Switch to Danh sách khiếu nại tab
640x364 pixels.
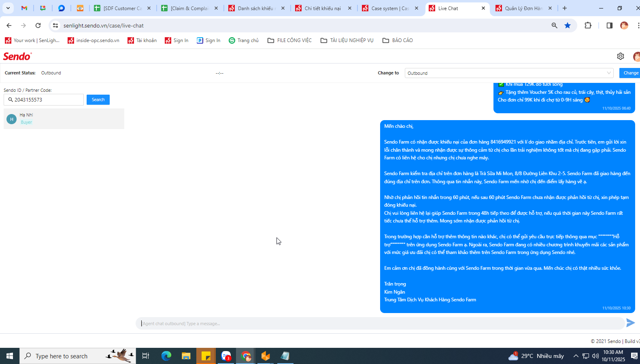[x=257, y=8]
